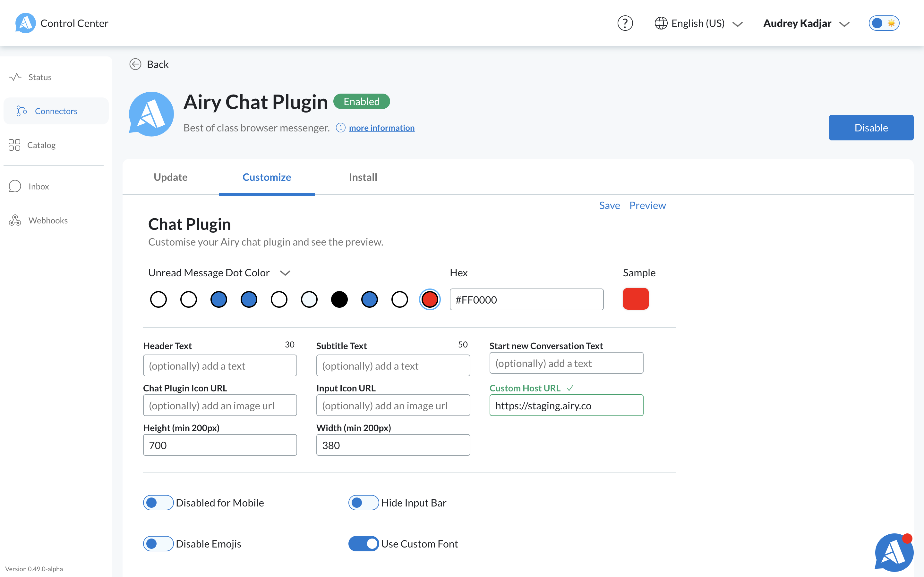Open the Webhooks section
924x577 pixels.
pyautogui.click(x=47, y=220)
